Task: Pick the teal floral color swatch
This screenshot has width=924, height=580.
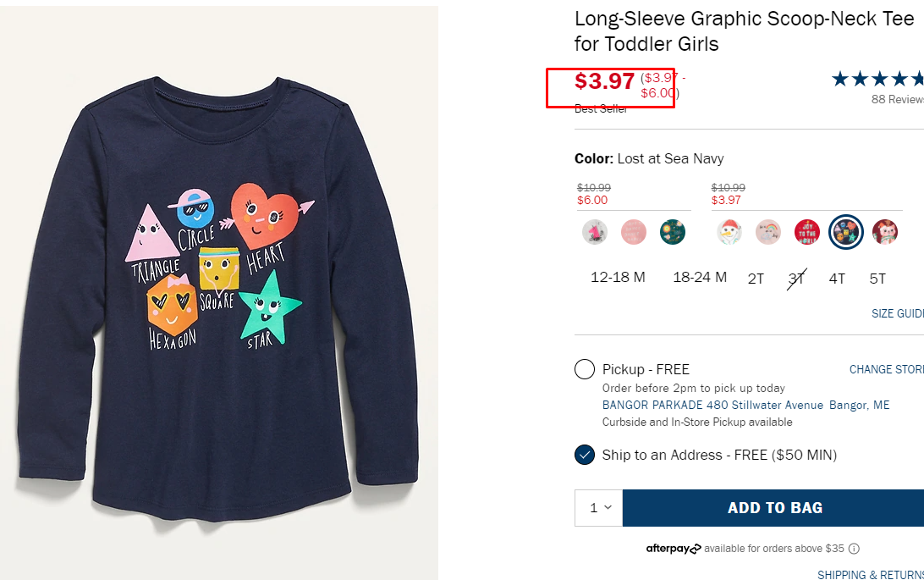Action: click(x=673, y=232)
